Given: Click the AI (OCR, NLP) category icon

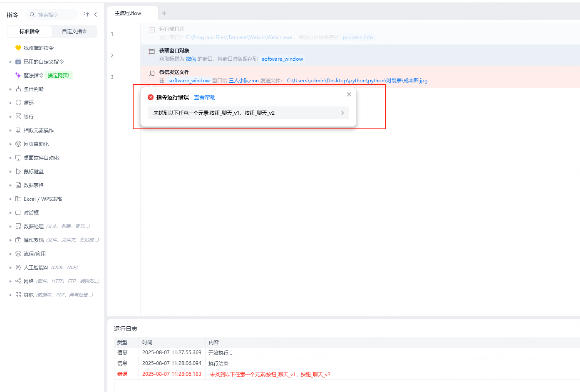Looking at the screenshot, I should 18,267.
